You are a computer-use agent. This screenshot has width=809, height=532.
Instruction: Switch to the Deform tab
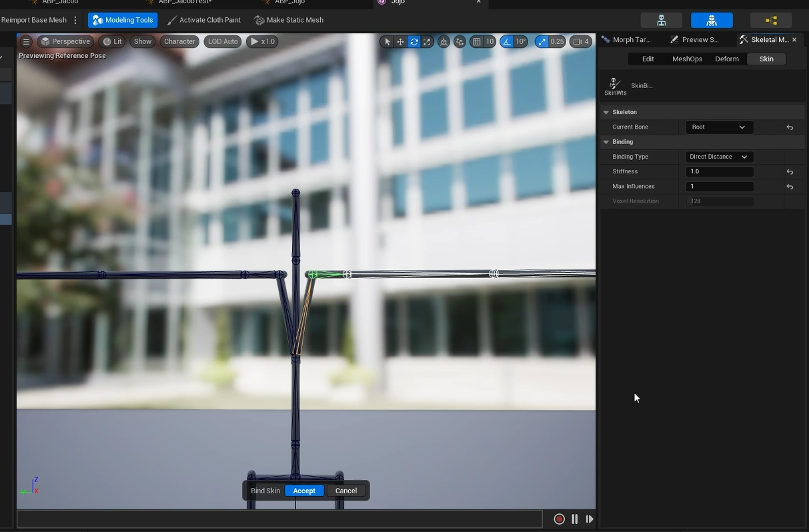pos(726,59)
